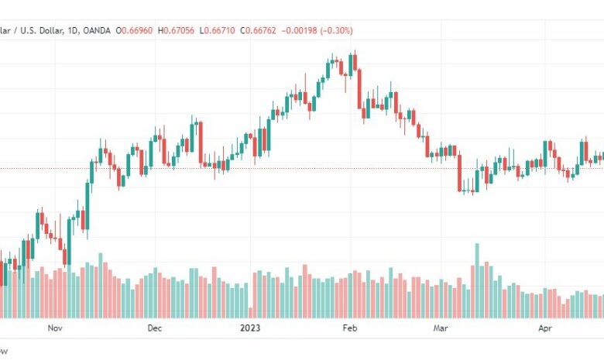Click the tiny red volume bar near 2023
This screenshot has width=604, height=364.
click(x=250, y=313)
